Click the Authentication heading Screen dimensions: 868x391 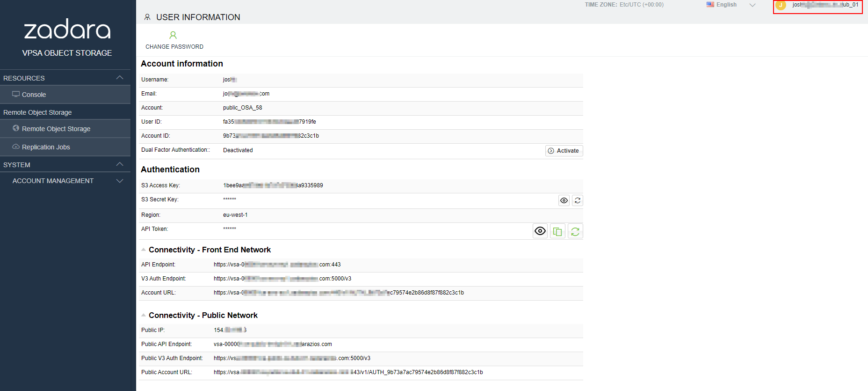pyautogui.click(x=170, y=170)
